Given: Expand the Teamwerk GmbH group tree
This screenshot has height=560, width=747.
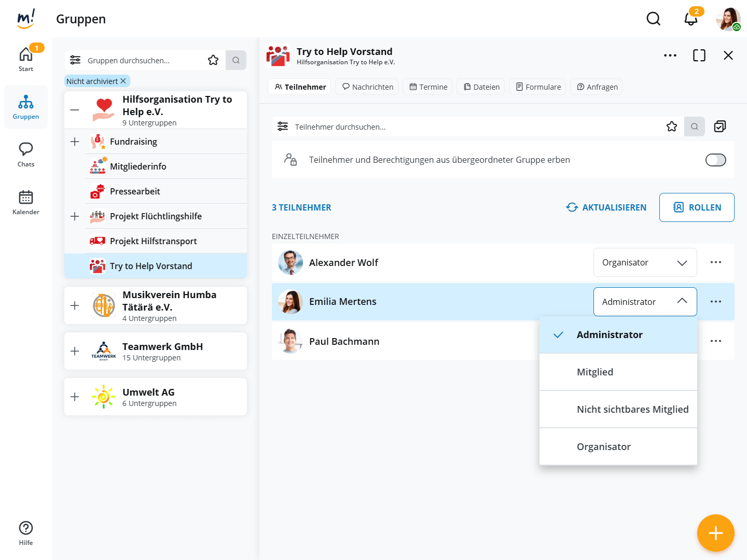Looking at the screenshot, I should click(75, 351).
